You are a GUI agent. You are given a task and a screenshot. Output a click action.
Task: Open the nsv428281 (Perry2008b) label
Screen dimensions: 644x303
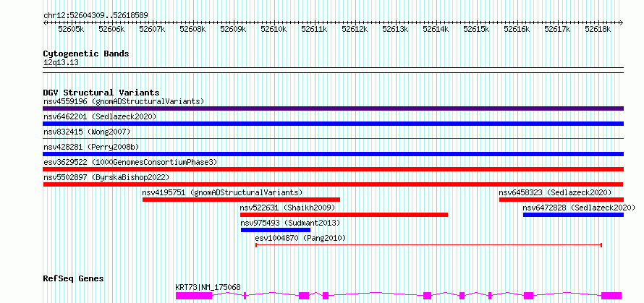(93, 147)
